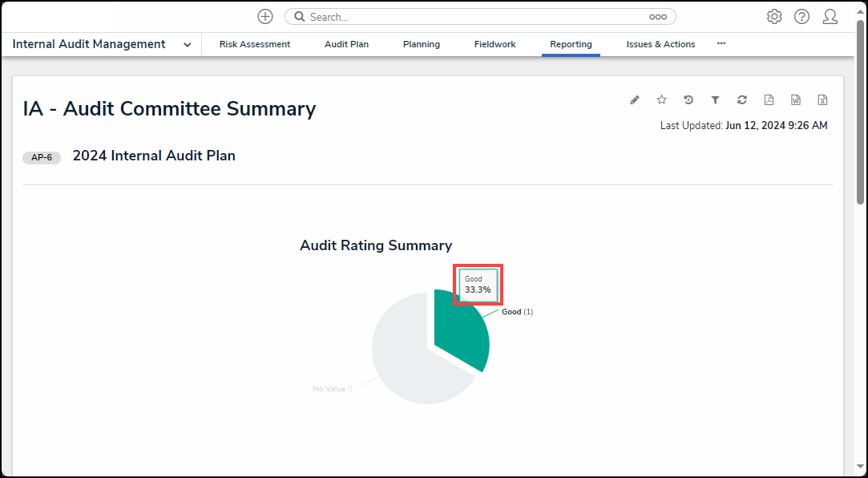868x478 pixels.
Task: Open the help question mark icon
Action: (801, 17)
